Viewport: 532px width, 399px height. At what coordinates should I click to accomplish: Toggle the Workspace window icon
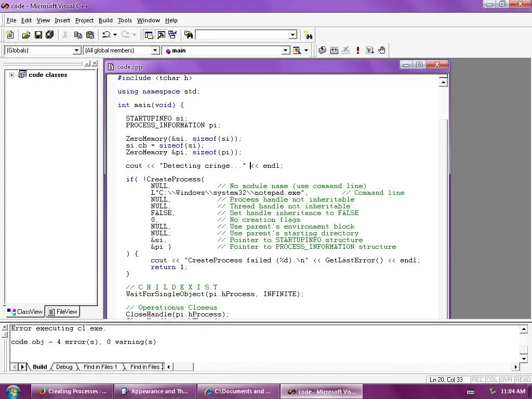[149, 35]
